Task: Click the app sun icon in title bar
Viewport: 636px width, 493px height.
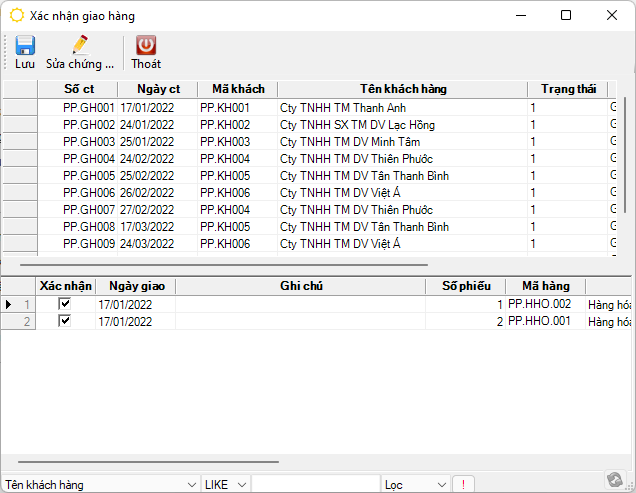Action: click(x=17, y=16)
